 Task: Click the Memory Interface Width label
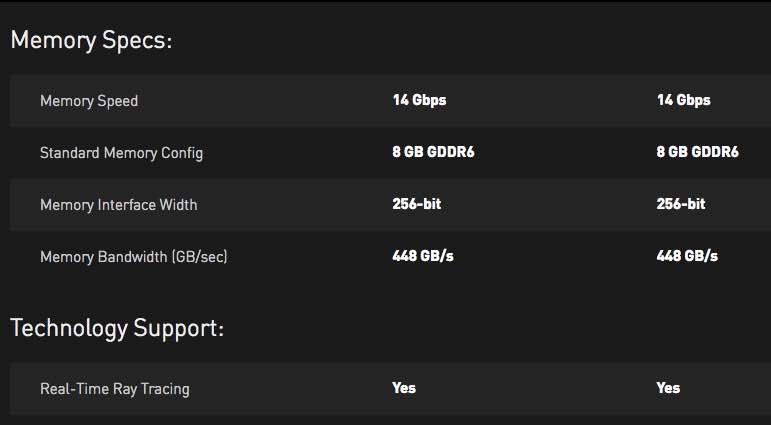pyautogui.click(x=118, y=205)
